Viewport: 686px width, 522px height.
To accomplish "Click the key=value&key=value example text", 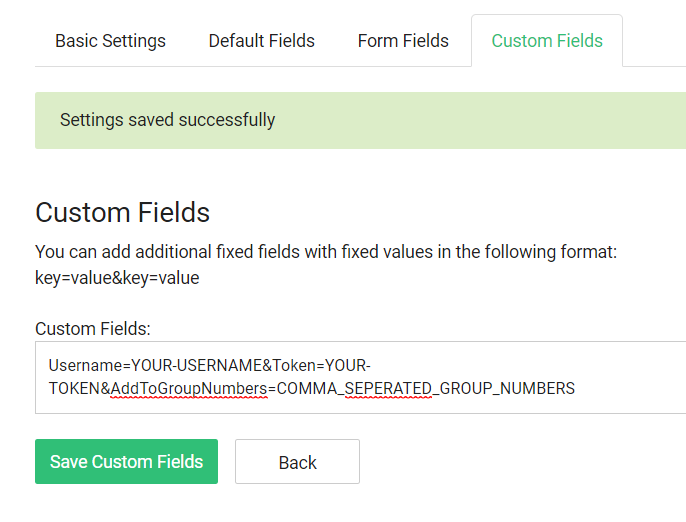I will (x=117, y=278).
